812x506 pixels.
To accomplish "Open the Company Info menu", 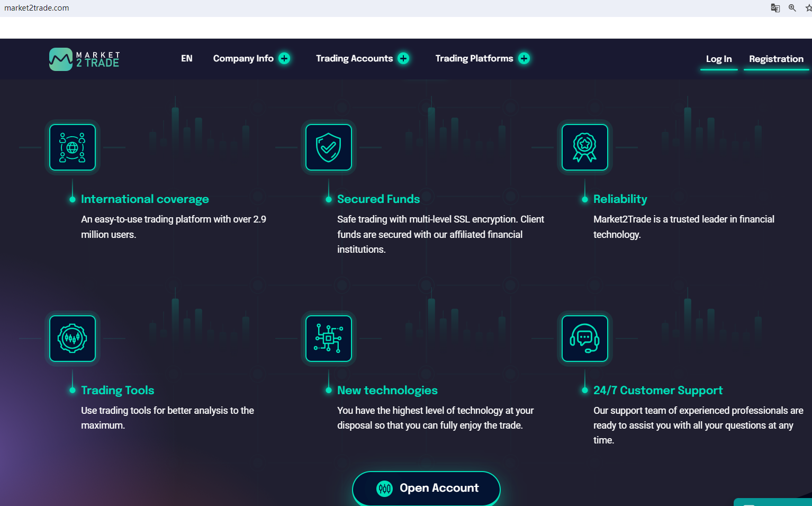I will pos(243,58).
